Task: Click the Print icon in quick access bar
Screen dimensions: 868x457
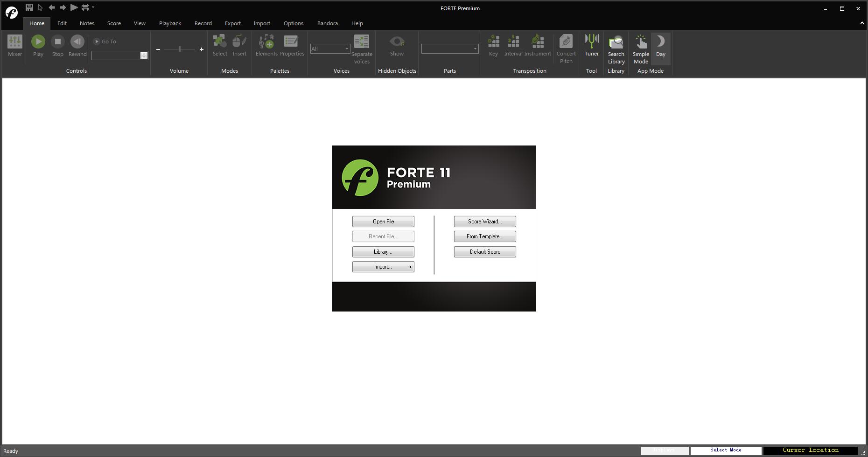Action: tap(85, 7)
